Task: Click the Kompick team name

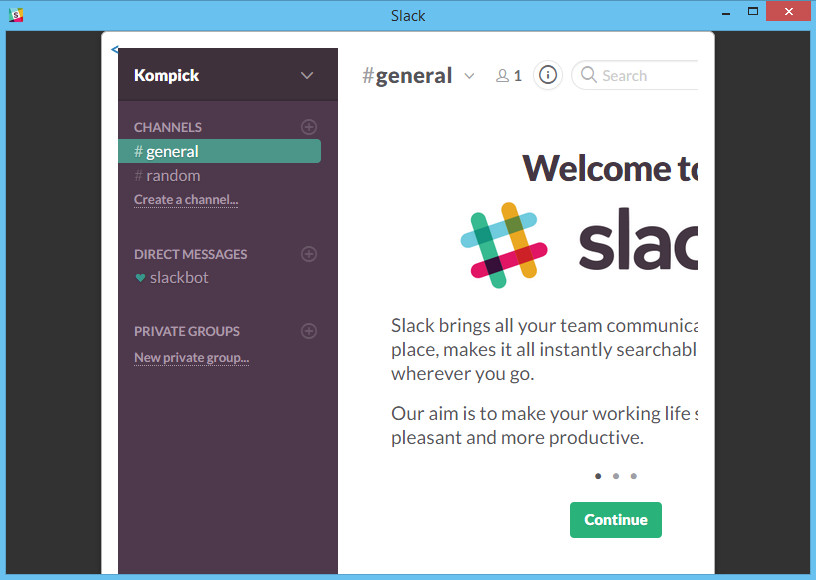Action: point(167,75)
